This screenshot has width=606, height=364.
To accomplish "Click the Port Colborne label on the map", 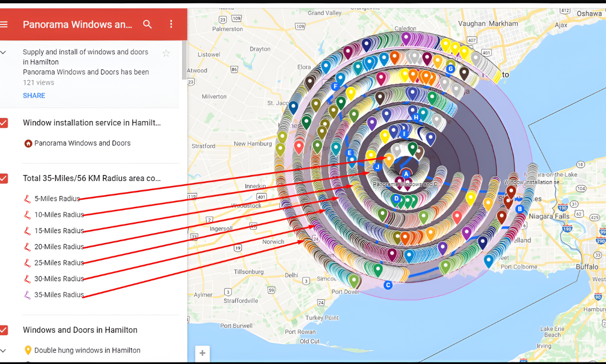I will point(518,267).
